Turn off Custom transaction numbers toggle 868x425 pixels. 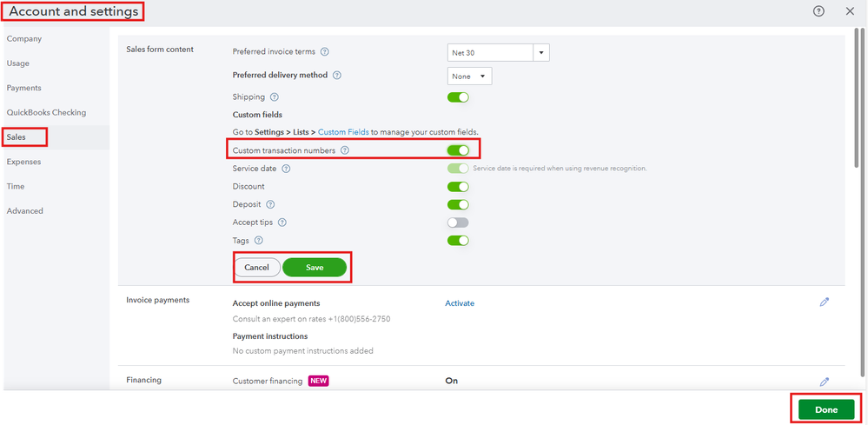(x=458, y=150)
